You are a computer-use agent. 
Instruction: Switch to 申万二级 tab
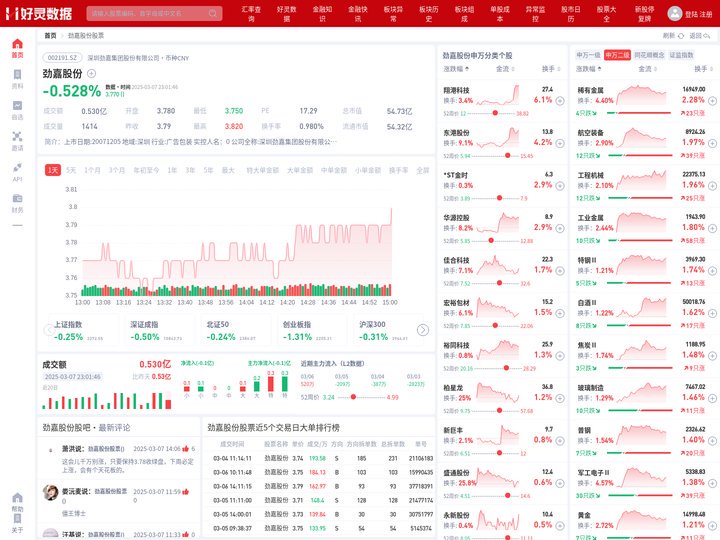[x=617, y=55]
